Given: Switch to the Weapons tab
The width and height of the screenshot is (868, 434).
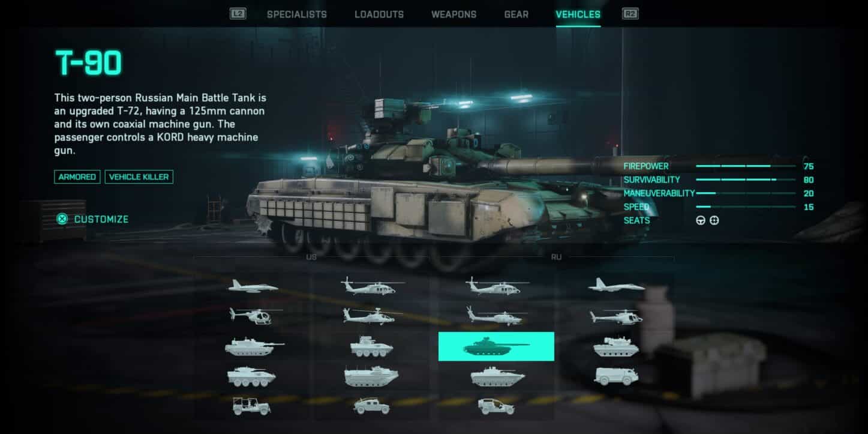Looking at the screenshot, I should (453, 14).
